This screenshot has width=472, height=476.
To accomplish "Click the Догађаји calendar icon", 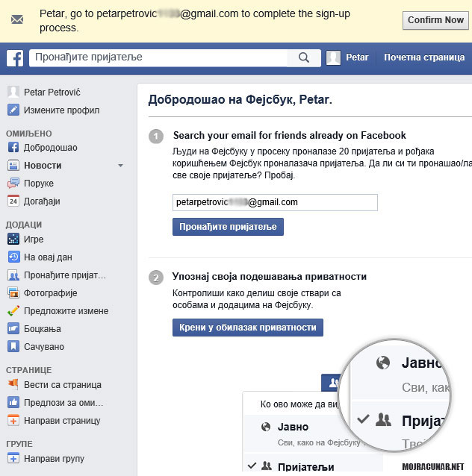I will point(13,201).
